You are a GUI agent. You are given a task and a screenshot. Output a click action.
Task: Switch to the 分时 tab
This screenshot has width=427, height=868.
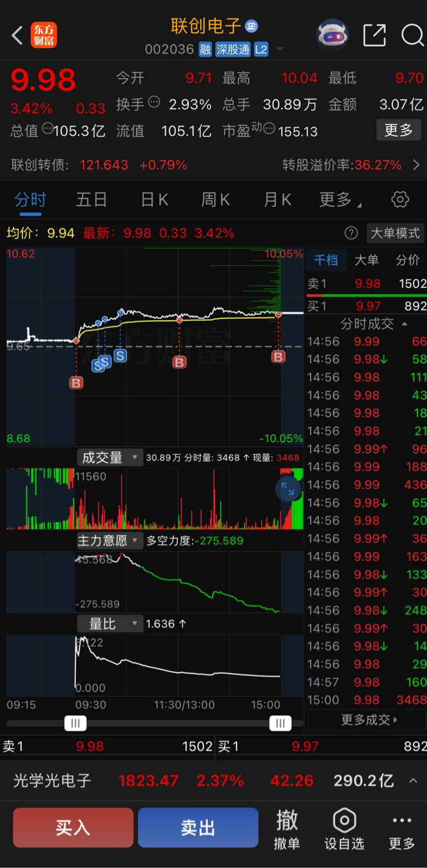31,200
